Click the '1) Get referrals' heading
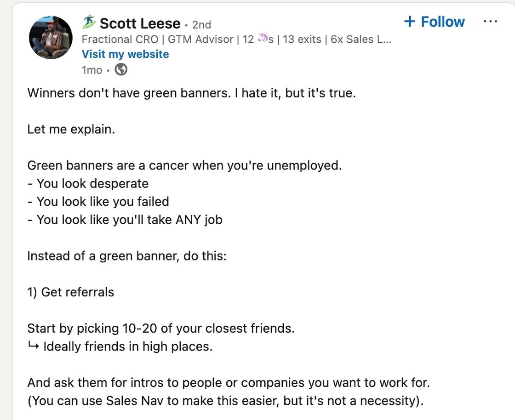Viewport: 515px width, 420px height. pos(71,292)
